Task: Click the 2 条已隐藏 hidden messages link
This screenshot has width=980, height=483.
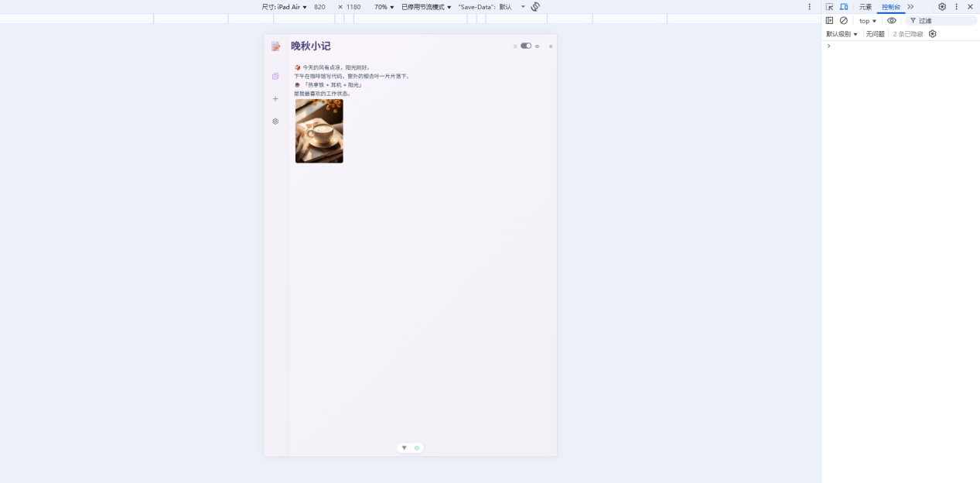Action: tap(907, 33)
